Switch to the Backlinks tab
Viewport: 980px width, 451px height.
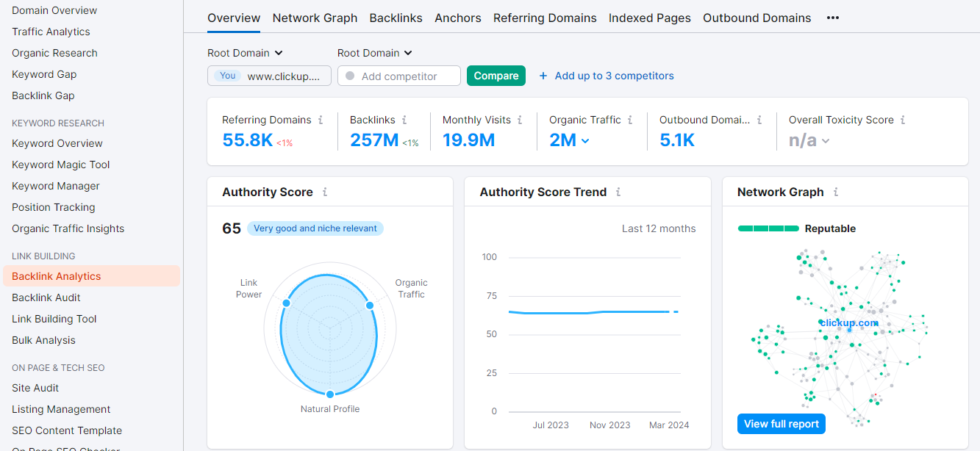pyautogui.click(x=396, y=18)
